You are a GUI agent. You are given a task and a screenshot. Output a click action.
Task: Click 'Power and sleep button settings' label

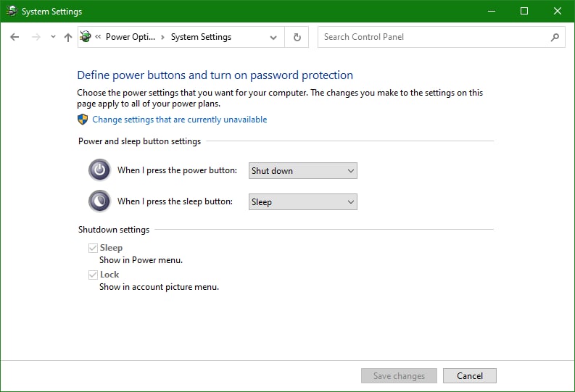pyautogui.click(x=140, y=141)
